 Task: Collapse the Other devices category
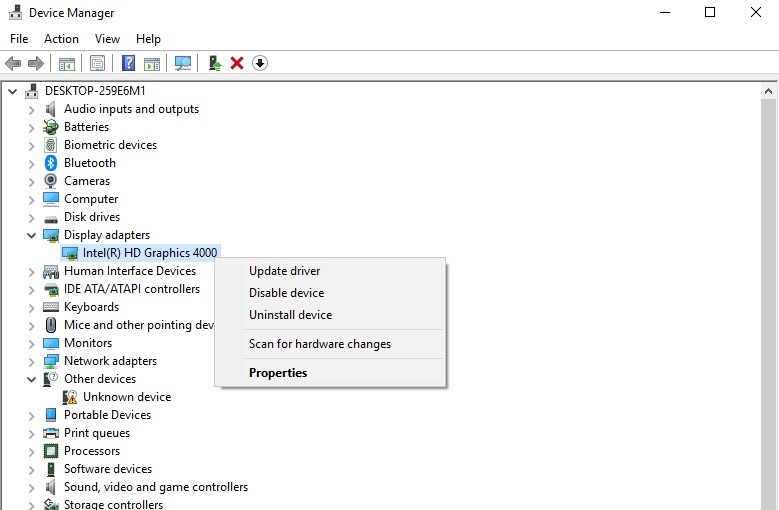tap(31, 379)
